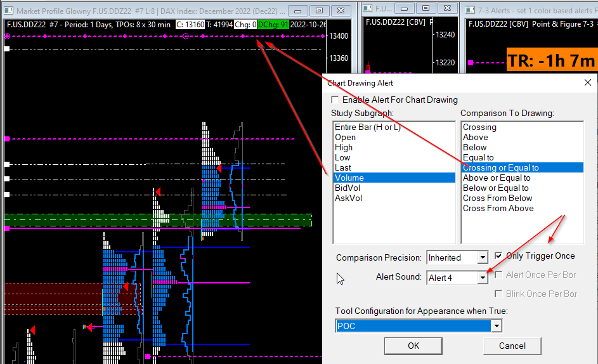This screenshot has width=598, height=364.
Task: Close the Chart Drawing Alert dialog
Action: pos(587,83)
